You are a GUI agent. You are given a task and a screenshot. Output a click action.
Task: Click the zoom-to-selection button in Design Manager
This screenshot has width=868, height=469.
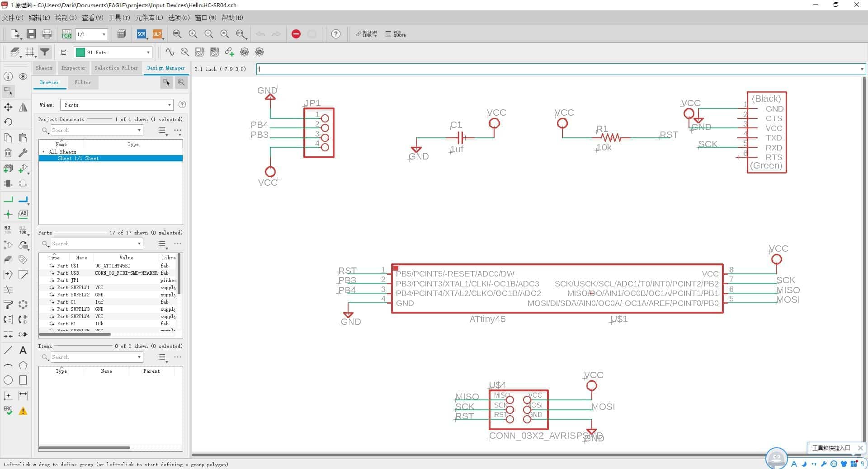[x=181, y=82]
